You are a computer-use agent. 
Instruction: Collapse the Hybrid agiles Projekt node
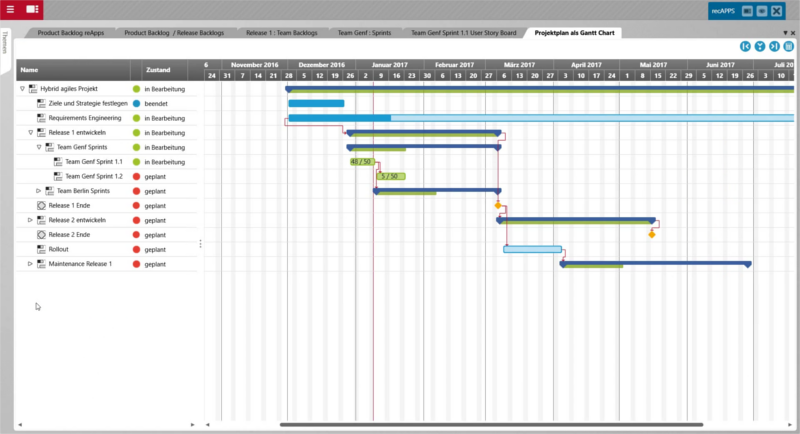point(22,89)
